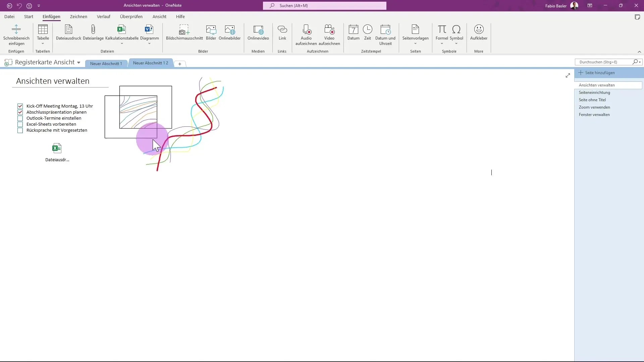Uncheck Kick-Off Meeting Montag checkbox
The image size is (644, 362).
pyautogui.click(x=20, y=106)
